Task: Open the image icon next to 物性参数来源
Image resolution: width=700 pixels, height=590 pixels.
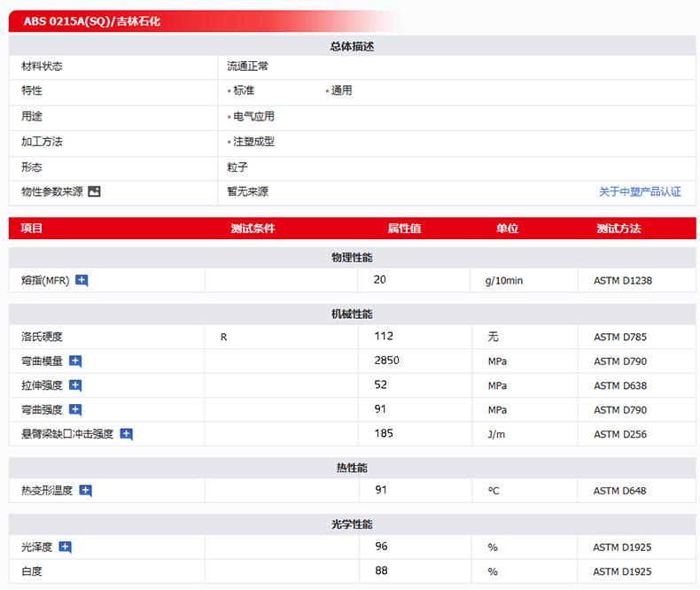Action: click(x=95, y=191)
